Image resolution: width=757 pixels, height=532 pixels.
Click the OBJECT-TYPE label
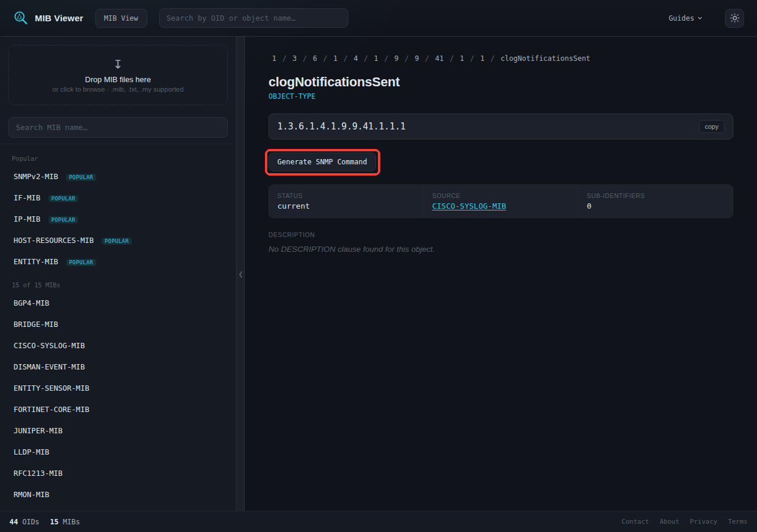tap(292, 96)
